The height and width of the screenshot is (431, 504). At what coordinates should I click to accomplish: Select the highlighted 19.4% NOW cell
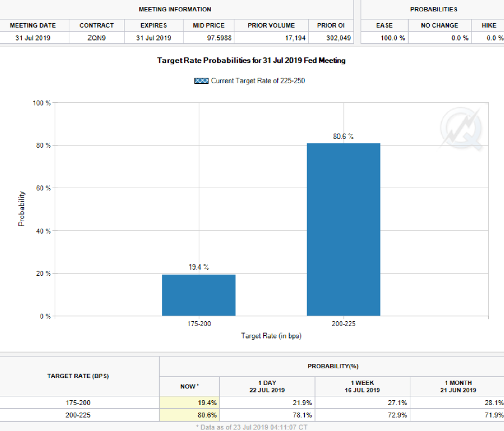(189, 403)
